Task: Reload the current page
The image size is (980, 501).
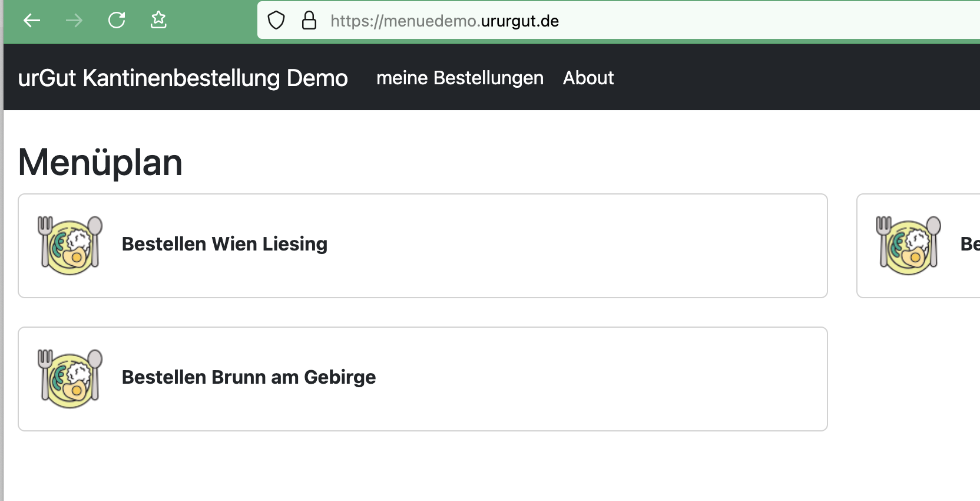Action: [x=117, y=21]
